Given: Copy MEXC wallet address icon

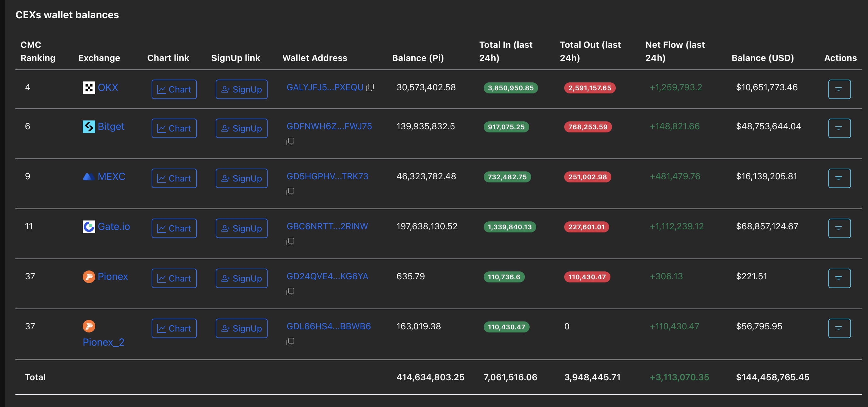Looking at the screenshot, I should click(290, 191).
